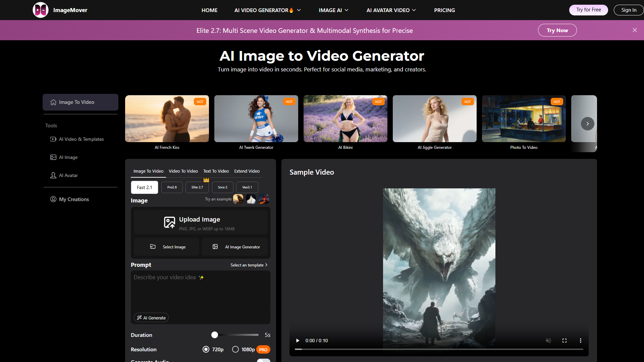Play the sample video
This screenshot has width=644, height=362.
tap(298, 341)
